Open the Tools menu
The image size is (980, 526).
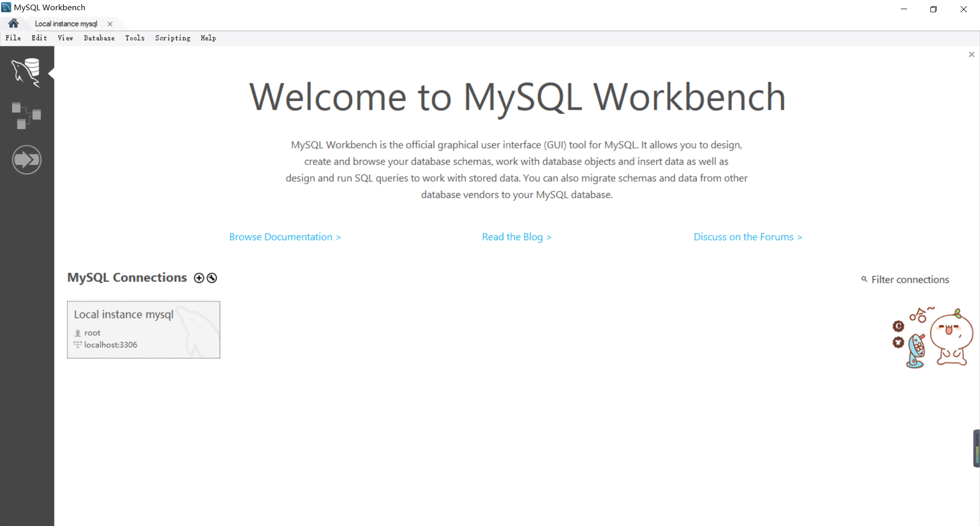coord(135,38)
